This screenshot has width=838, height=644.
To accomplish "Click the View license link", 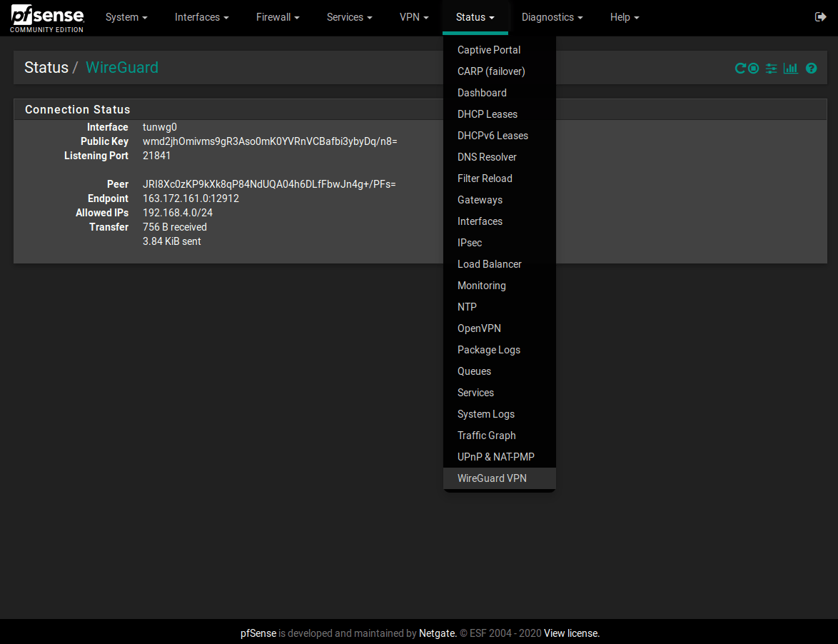I will coord(572,633).
